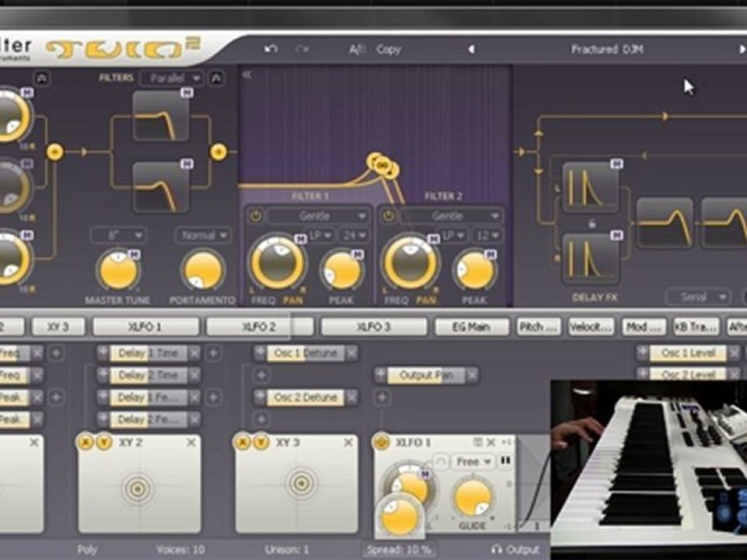This screenshot has height=560, width=747.
Task: Remove the Output Pan slot with its X
Action: (472, 375)
